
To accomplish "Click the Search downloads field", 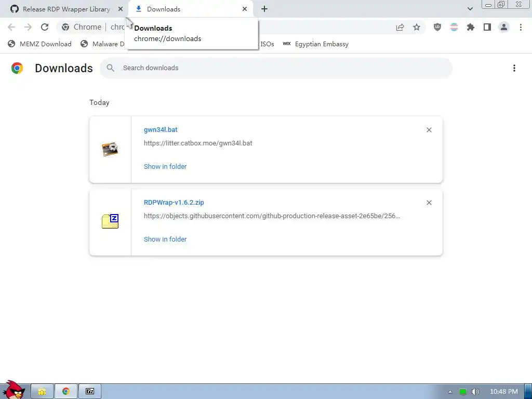I will [276, 68].
